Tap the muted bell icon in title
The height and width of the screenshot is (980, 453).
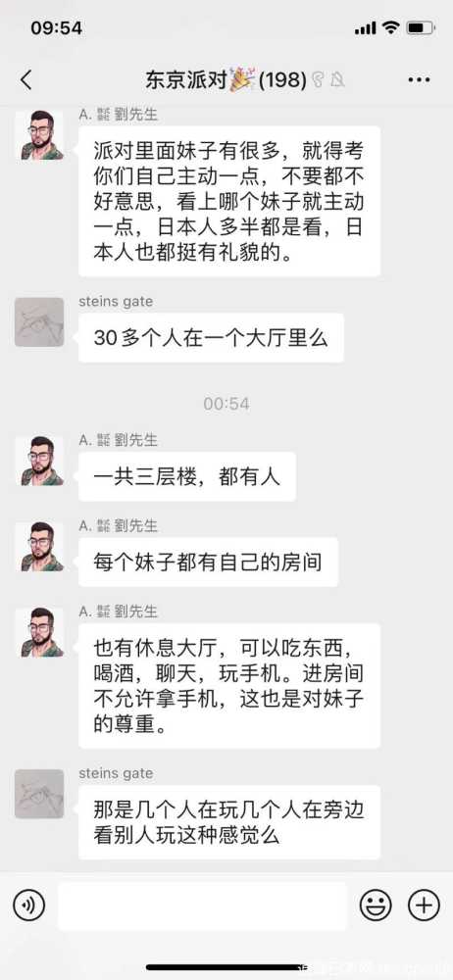click(x=338, y=80)
